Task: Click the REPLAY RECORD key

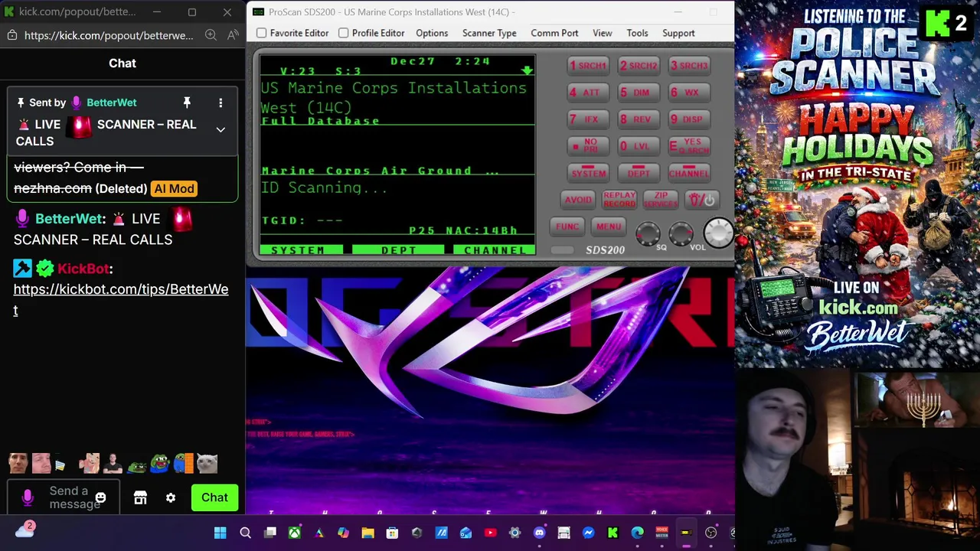Action: [619, 200]
